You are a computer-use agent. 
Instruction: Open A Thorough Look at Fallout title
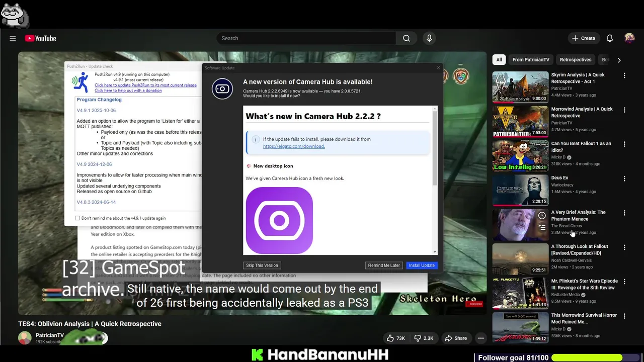(580, 250)
